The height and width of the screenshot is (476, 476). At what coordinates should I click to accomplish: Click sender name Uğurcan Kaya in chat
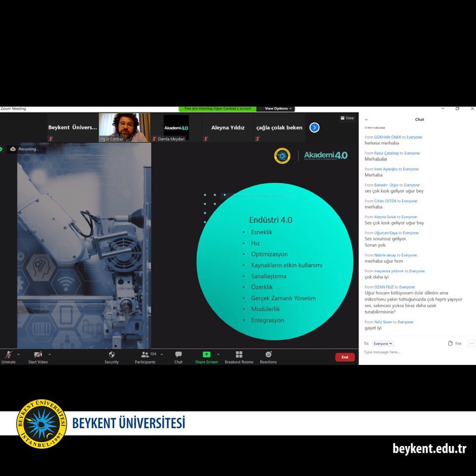tap(386, 233)
